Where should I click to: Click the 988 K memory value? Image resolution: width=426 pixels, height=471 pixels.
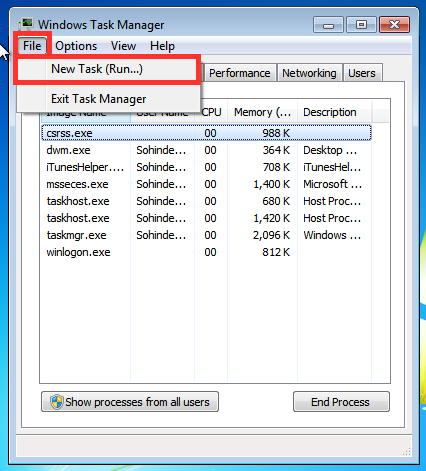[x=276, y=133]
